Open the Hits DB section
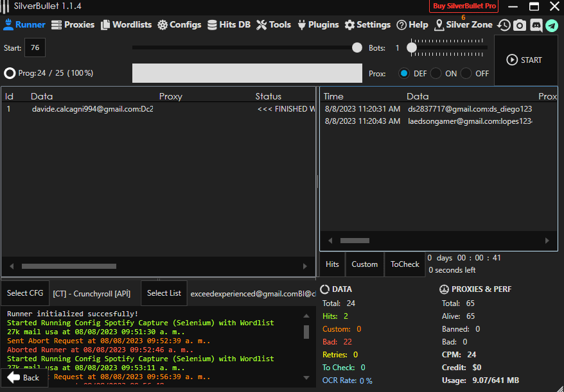564x392 pixels. (229, 25)
